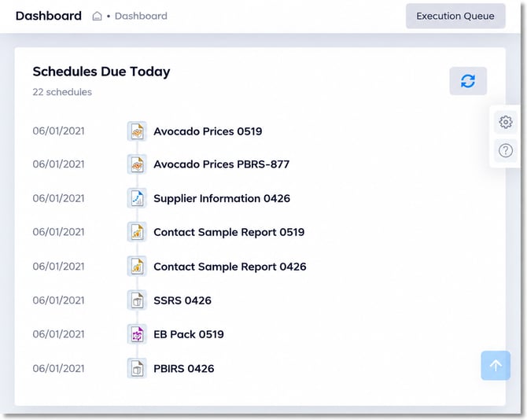The width and height of the screenshot is (527, 420).
Task: Click the Dashboard page title
Action: tap(49, 16)
